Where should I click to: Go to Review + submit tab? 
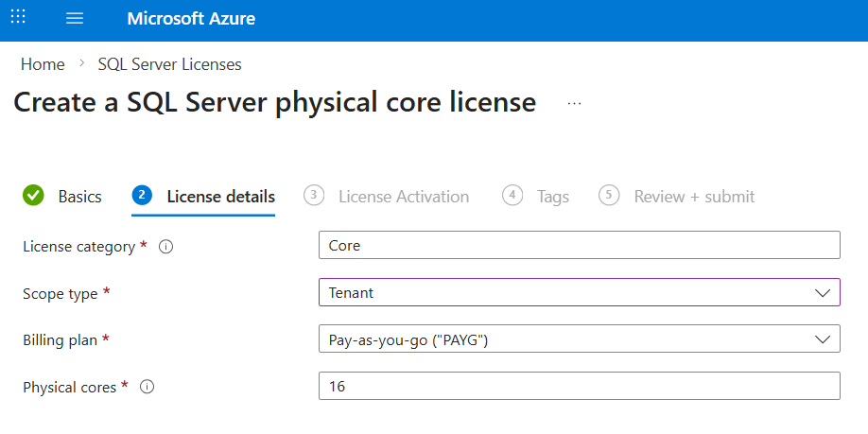[x=676, y=196]
